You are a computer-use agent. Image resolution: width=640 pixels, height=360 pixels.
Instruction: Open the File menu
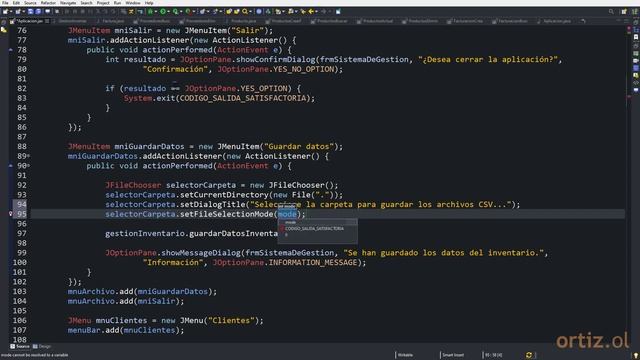pyautogui.click(x=5, y=3)
